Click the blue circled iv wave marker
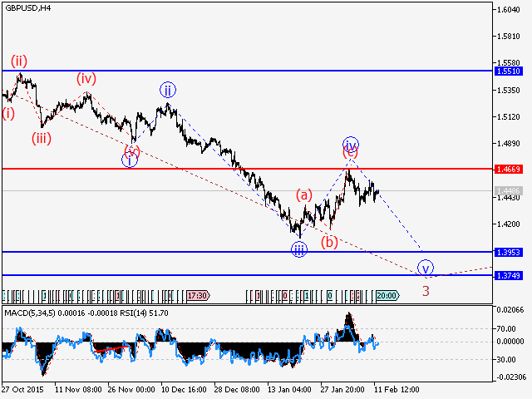 [351, 145]
